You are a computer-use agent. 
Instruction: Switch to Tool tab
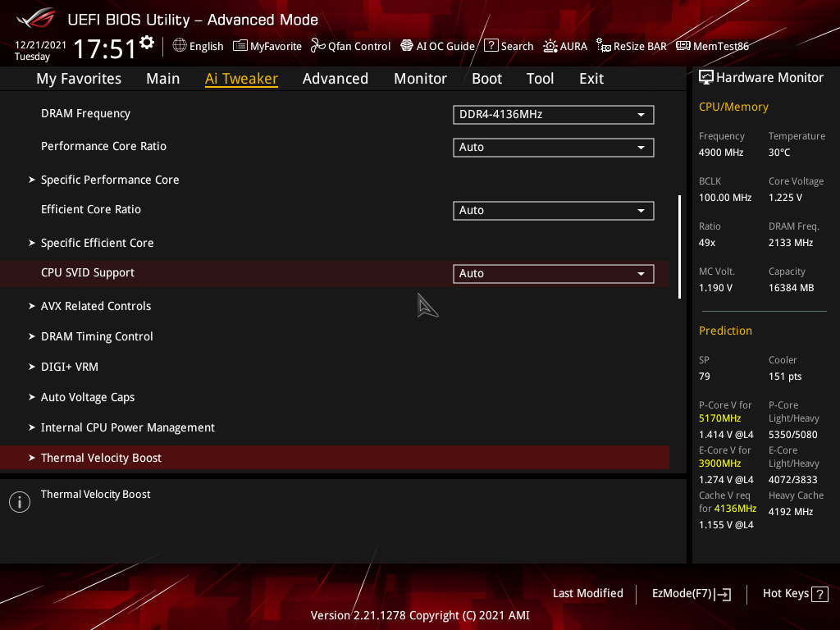[540, 79]
